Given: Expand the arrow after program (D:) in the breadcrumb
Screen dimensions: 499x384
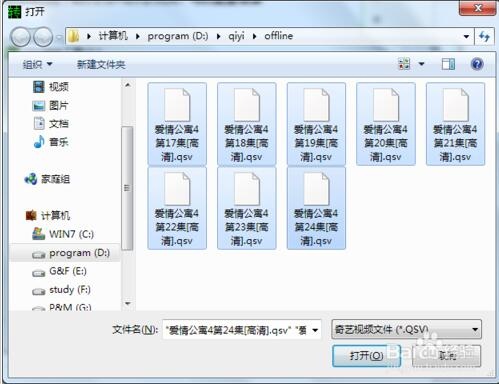Looking at the screenshot, I should tap(218, 36).
